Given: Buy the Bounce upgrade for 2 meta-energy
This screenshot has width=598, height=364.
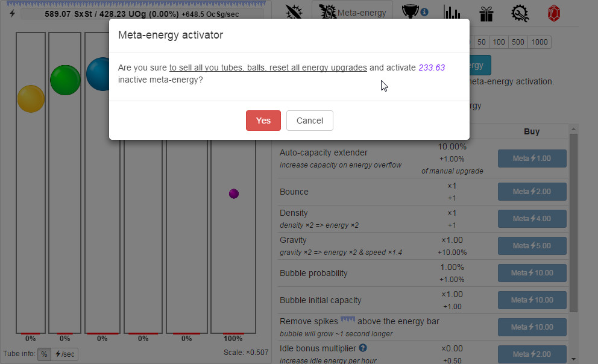Looking at the screenshot, I should (x=532, y=192).
